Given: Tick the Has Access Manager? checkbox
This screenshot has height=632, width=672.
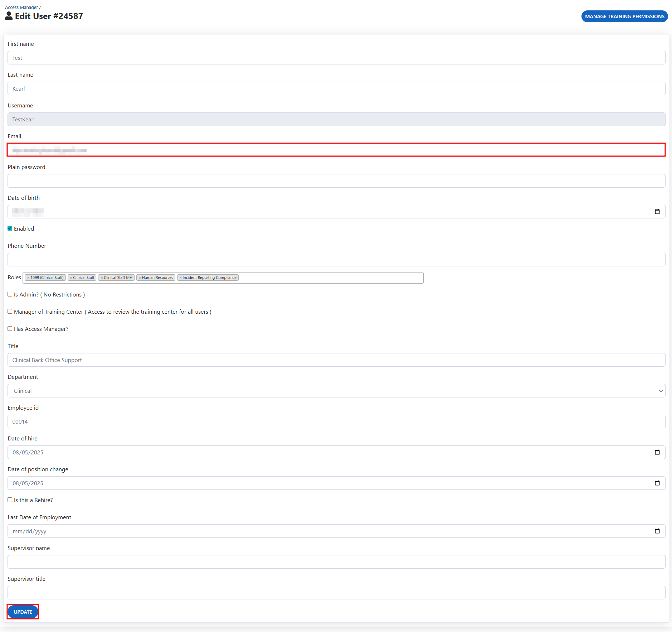Looking at the screenshot, I should click(x=10, y=329).
